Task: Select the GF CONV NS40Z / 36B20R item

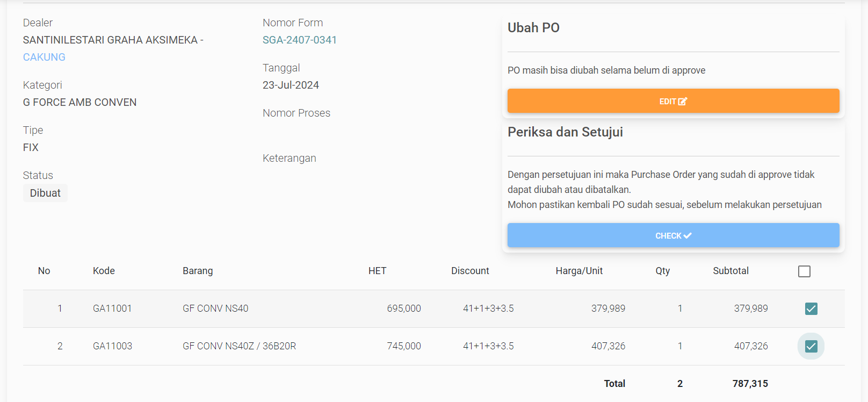Action: point(239,346)
